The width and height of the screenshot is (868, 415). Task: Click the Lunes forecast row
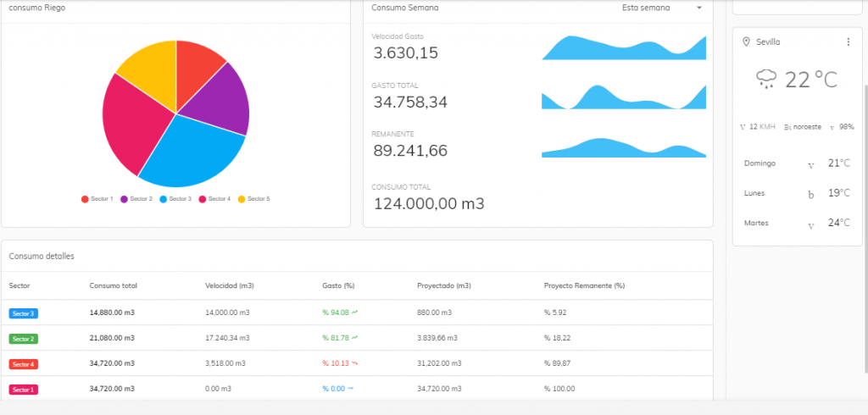[797, 193]
